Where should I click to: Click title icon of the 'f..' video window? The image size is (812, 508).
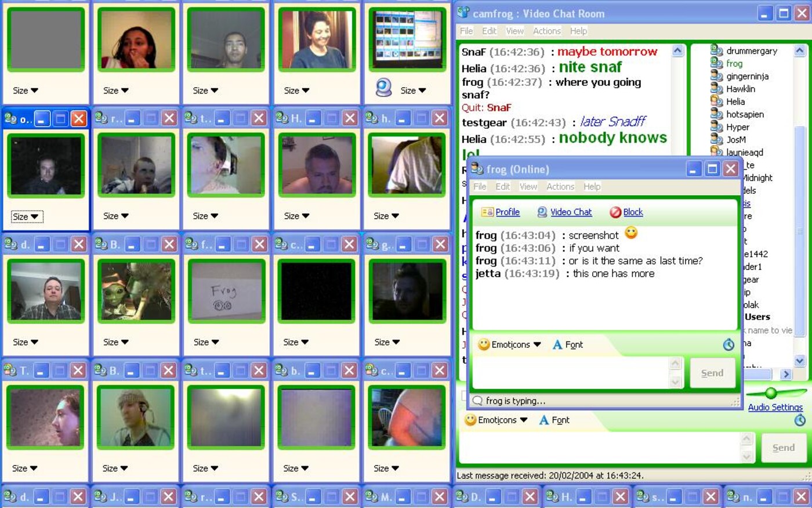click(x=191, y=245)
